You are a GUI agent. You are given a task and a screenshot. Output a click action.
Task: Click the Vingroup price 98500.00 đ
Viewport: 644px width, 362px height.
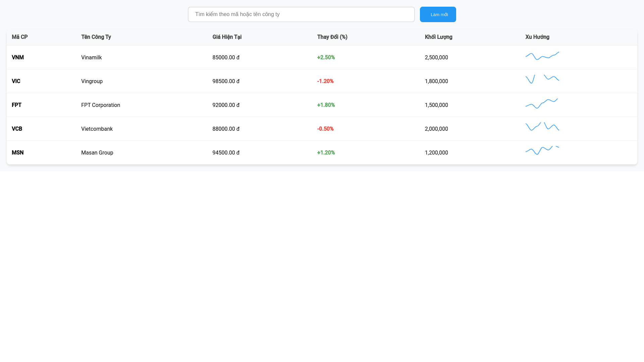point(226,81)
